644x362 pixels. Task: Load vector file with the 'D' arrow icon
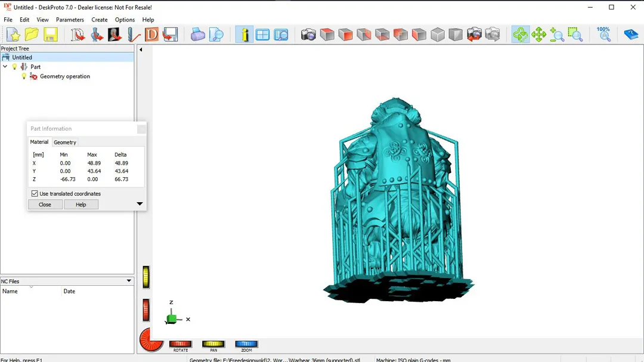(77, 35)
